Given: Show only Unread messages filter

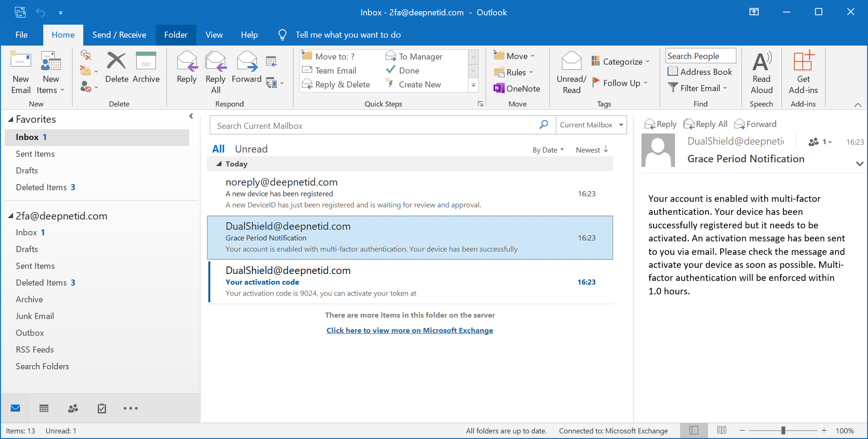Looking at the screenshot, I should 251,149.
